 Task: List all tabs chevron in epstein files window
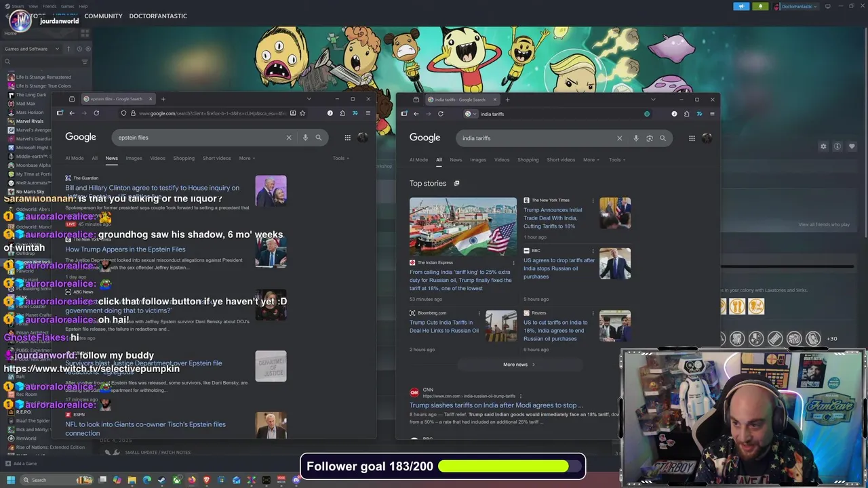[x=309, y=99]
